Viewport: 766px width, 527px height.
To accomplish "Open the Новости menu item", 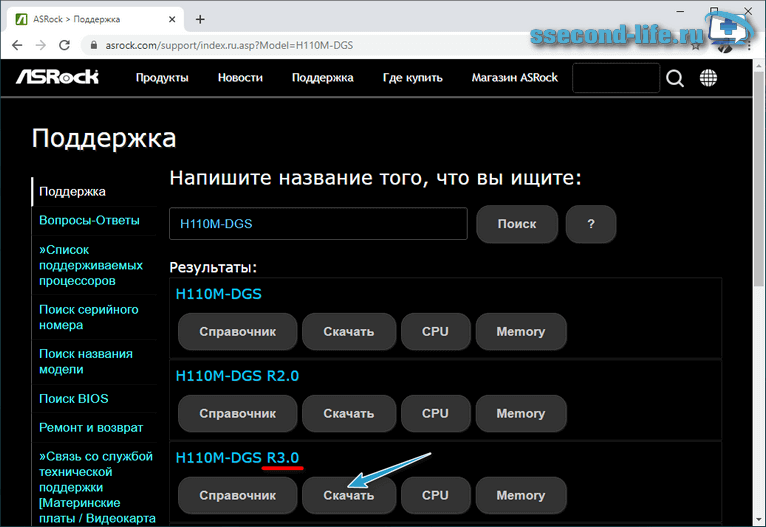I will [240, 78].
